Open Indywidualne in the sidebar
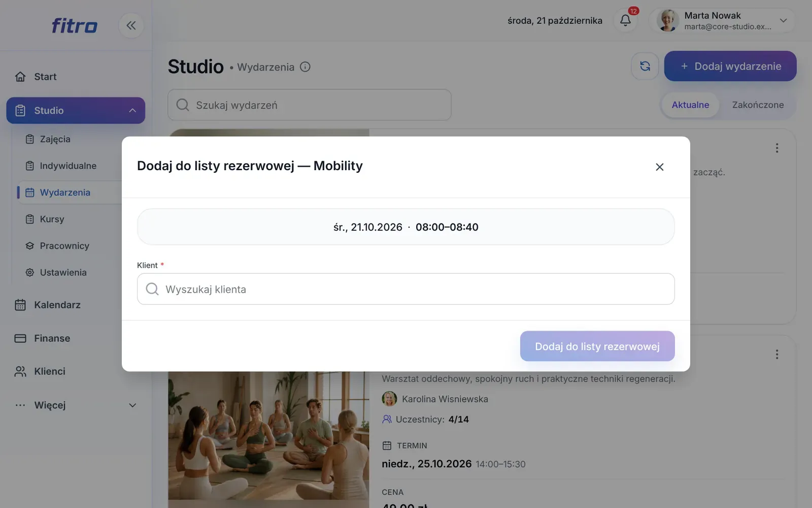Screen dimensions: 812x508 (68, 166)
